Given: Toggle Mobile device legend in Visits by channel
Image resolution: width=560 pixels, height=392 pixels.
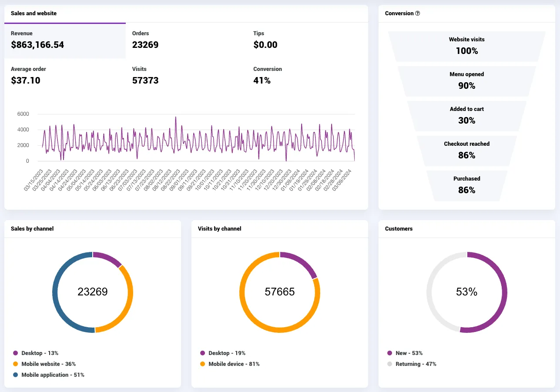Looking at the screenshot, I should pos(230,364).
